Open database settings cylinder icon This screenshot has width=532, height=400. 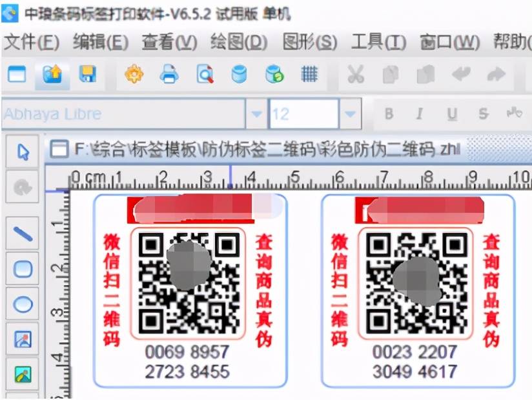point(239,74)
